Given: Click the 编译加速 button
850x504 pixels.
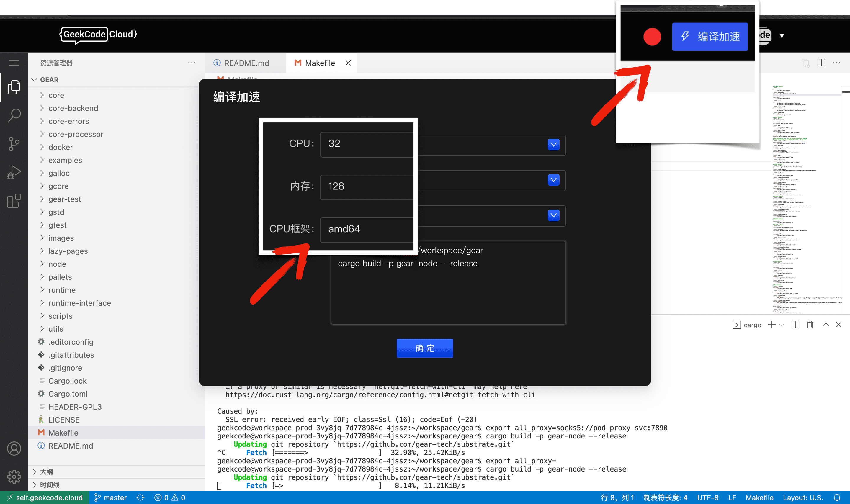Looking at the screenshot, I should coord(710,36).
